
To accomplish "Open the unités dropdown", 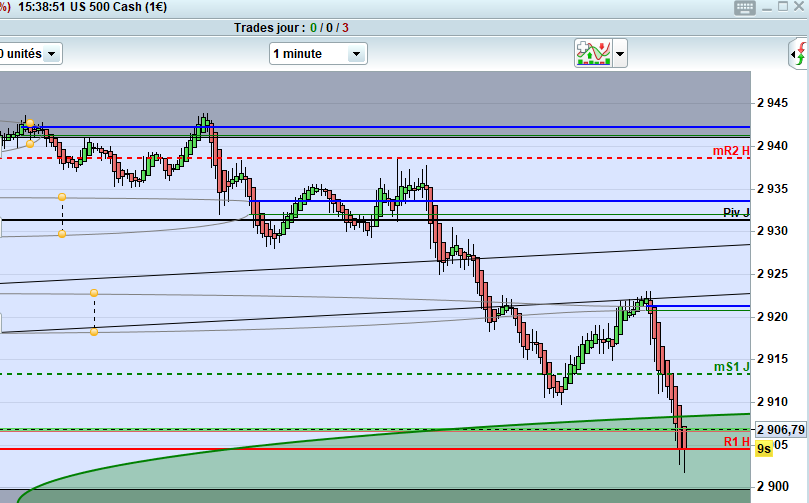I will [x=31, y=54].
